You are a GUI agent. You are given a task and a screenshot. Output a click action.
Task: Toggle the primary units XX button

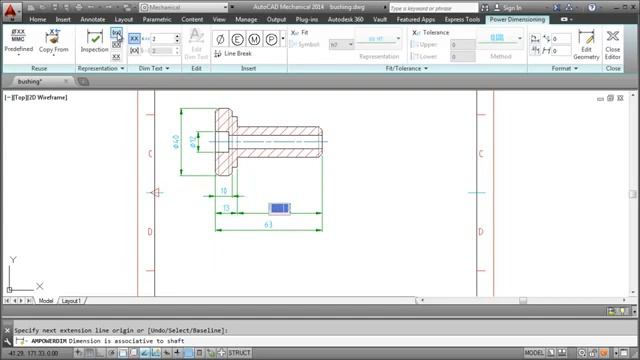click(134, 39)
